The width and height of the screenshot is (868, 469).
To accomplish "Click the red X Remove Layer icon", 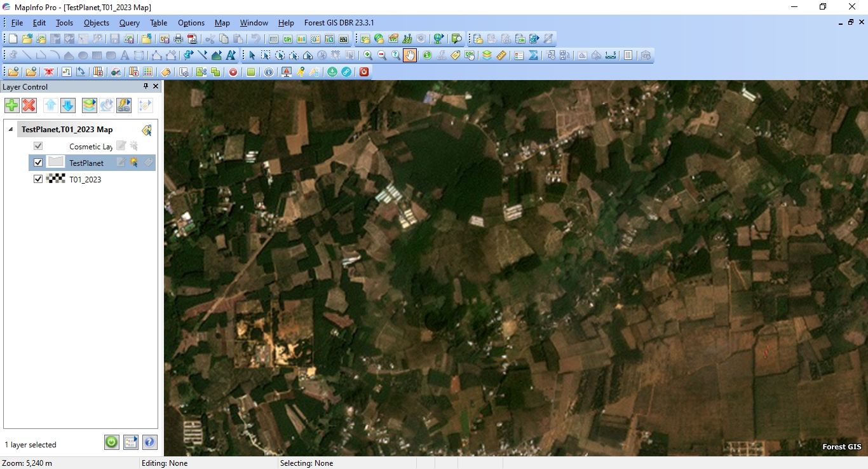I will click(29, 105).
